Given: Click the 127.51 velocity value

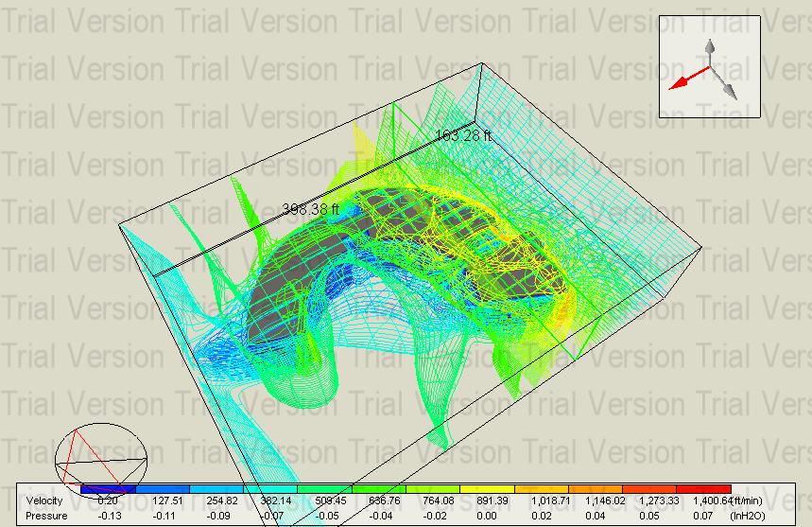Looking at the screenshot, I should click(167, 501).
